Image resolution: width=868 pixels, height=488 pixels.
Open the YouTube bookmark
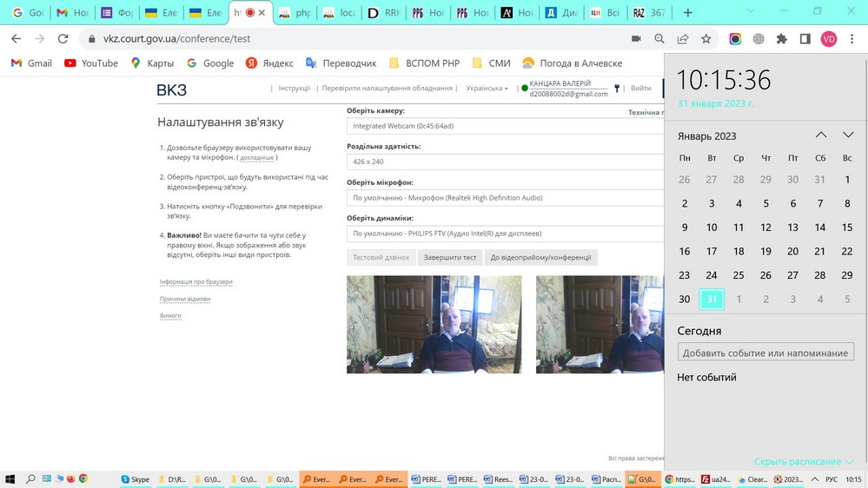click(91, 63)
